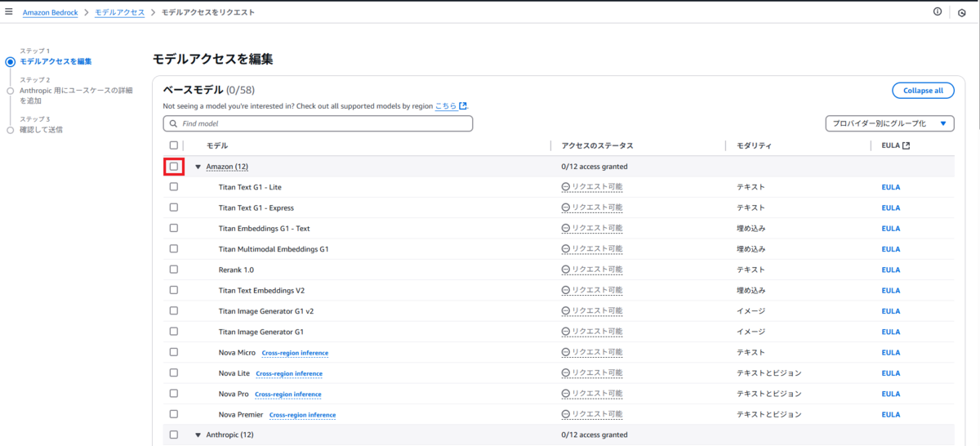
Task: Select step 1 モデルアクセスを編集 in wizard
Action: 56,61
